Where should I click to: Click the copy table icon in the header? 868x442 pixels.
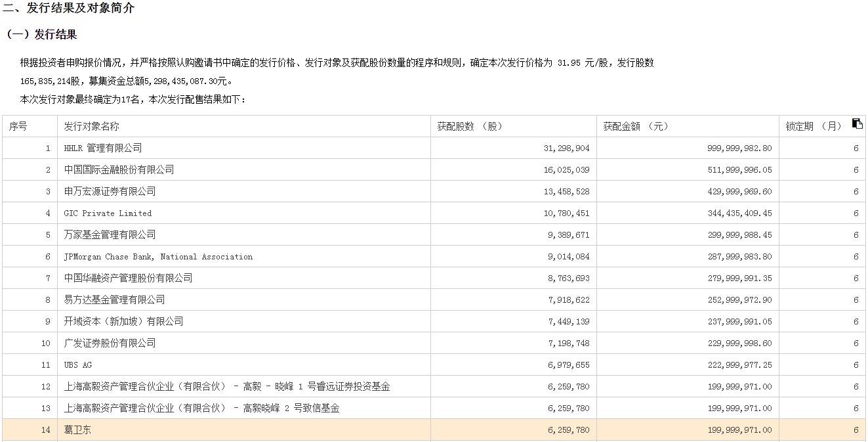[x=857, y=123]
